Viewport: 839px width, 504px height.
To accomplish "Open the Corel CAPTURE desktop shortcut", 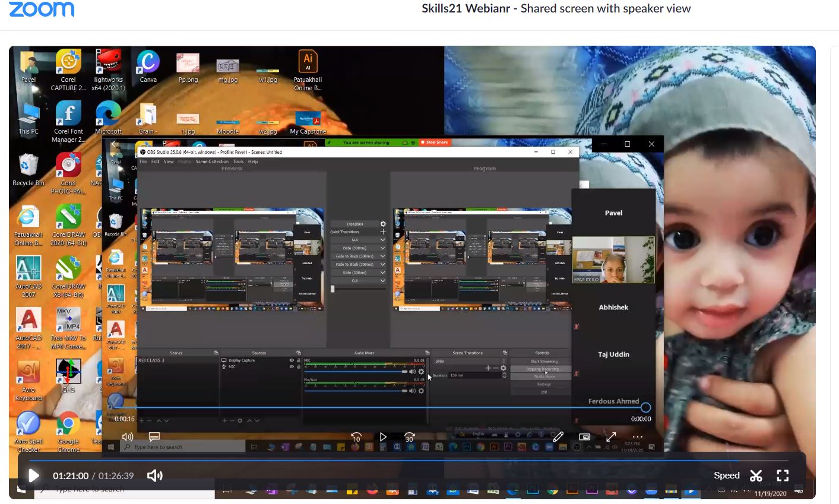I will point(68,70).
